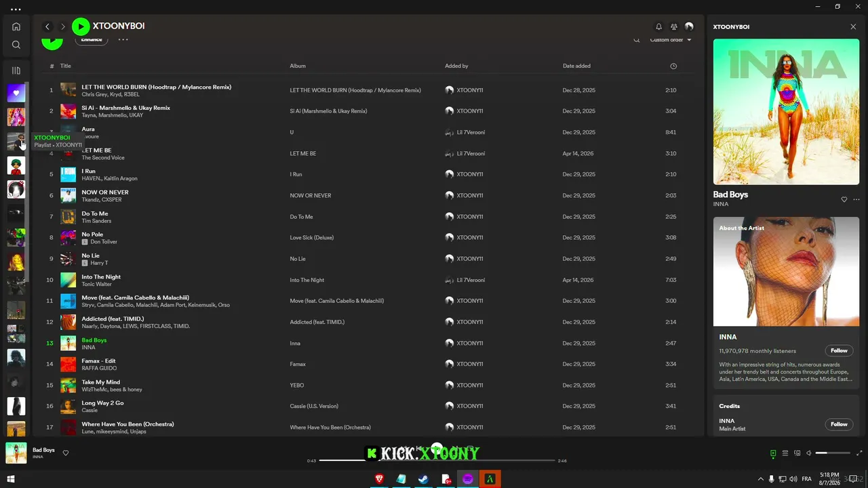Open the now playing album thumbnail
Viewport: 868px width, 488px height.
16,453
